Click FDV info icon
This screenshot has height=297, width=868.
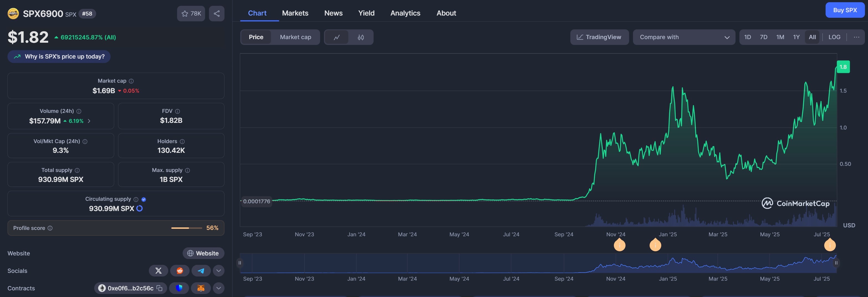(178, 111)
